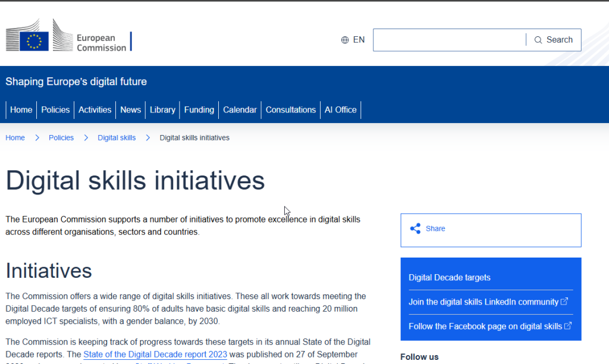The height and width of the screenshot is (364, 609).
Task: Click inside the search text field
Action: (449, 40)
